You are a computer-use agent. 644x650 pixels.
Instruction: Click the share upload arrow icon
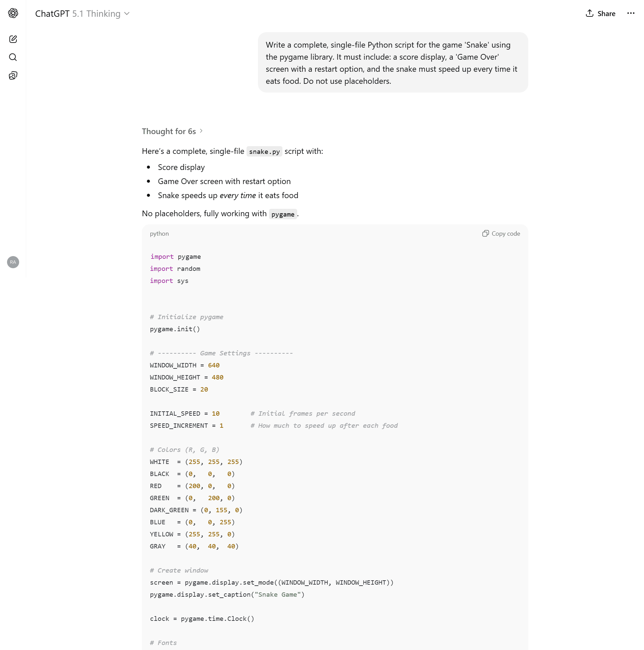[589, 13]
